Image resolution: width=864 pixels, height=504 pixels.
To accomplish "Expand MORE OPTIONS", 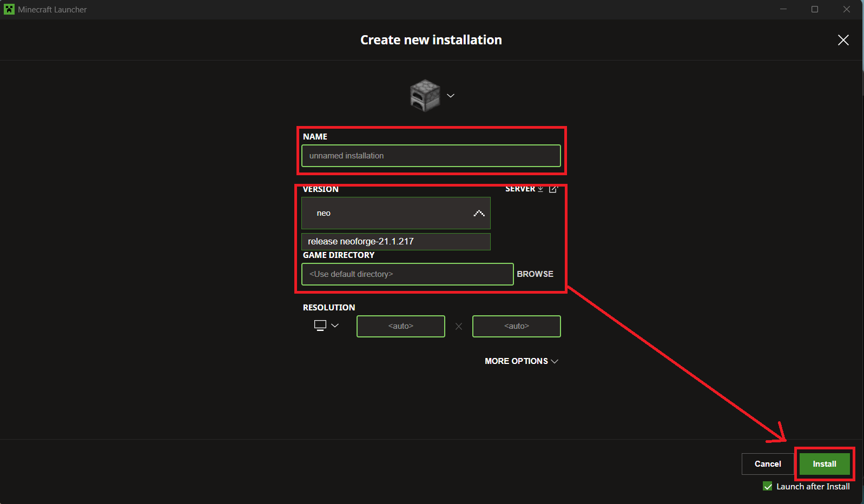I will point(522,361).
